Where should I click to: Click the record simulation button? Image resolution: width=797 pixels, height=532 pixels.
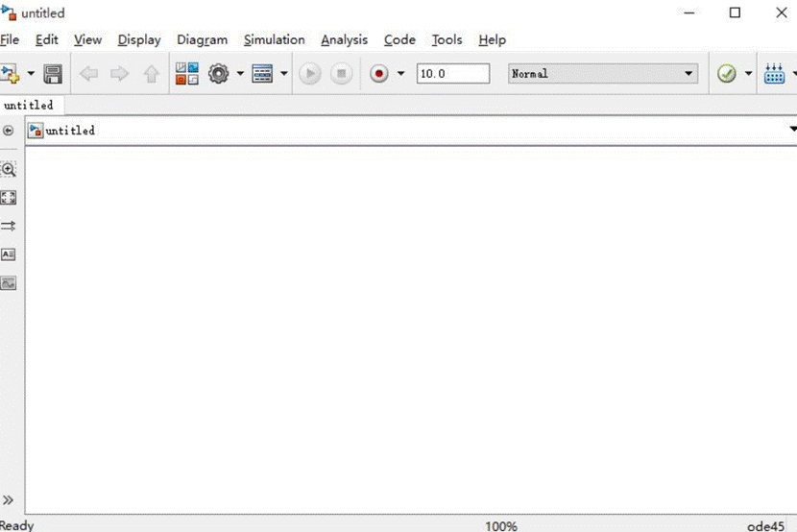point(378,74)
